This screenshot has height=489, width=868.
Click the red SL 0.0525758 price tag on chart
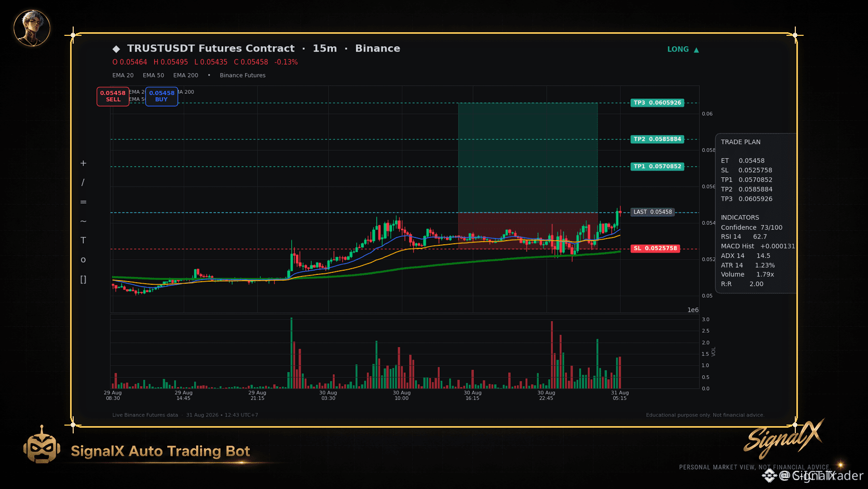(x=655, y=248)
